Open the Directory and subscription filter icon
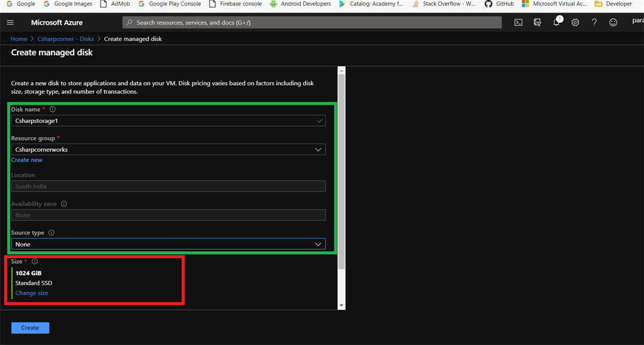 [x=537, y=23]
